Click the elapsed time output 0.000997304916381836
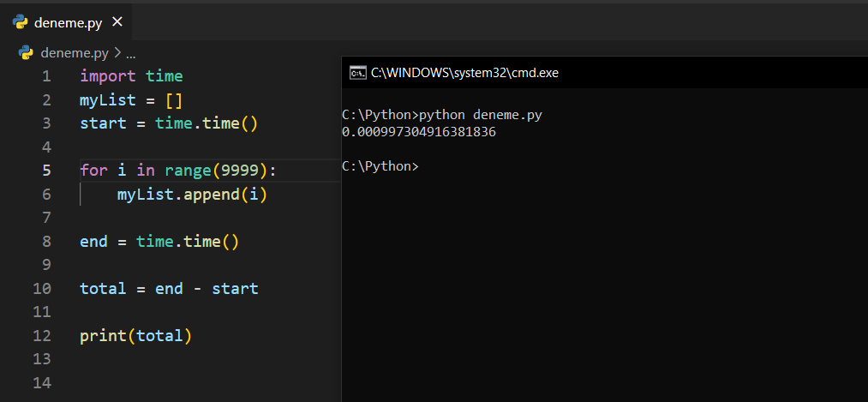The width and height of the screenshot is (868, 402). pyautogui.click(x=418, y=132)
